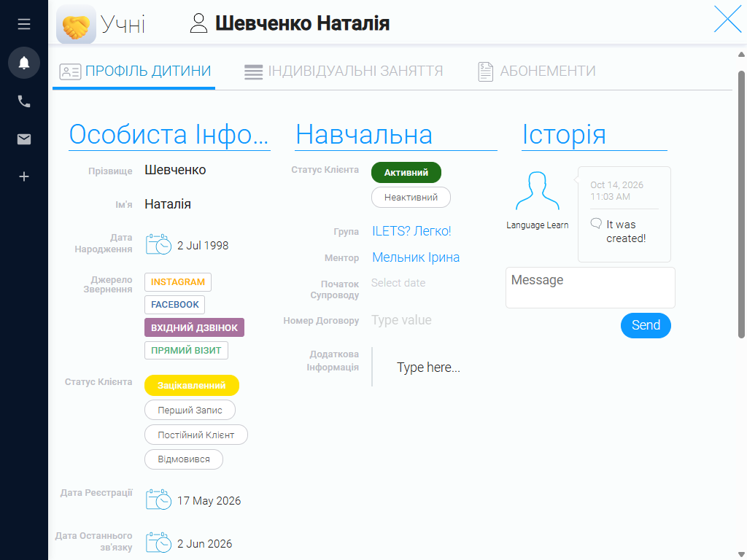Screen dimensions: 747x560
Task: Click the Message text box
Action: tap(590, 287)
